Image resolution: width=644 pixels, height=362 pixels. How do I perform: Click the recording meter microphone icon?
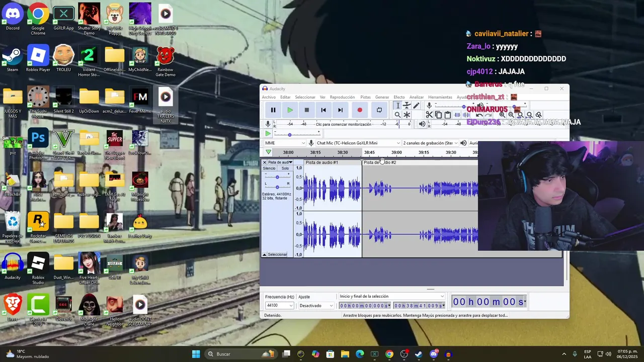pos(268,124)
